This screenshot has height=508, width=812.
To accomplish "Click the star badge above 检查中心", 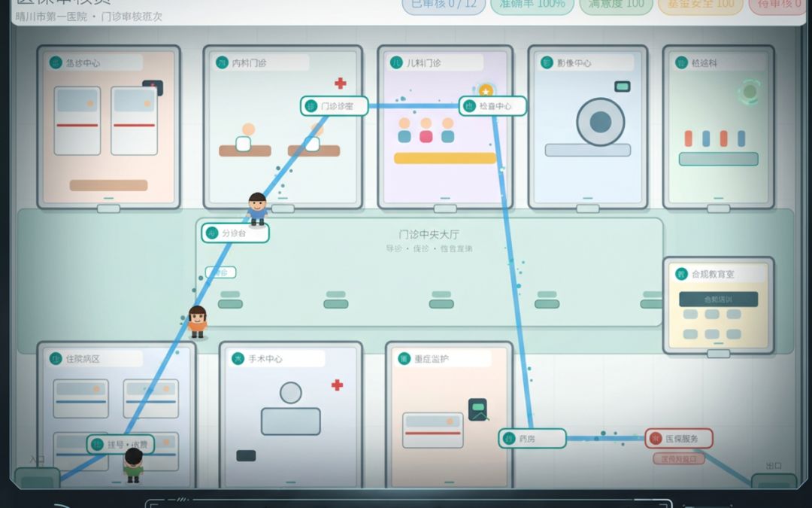I will tap(486, 91).
